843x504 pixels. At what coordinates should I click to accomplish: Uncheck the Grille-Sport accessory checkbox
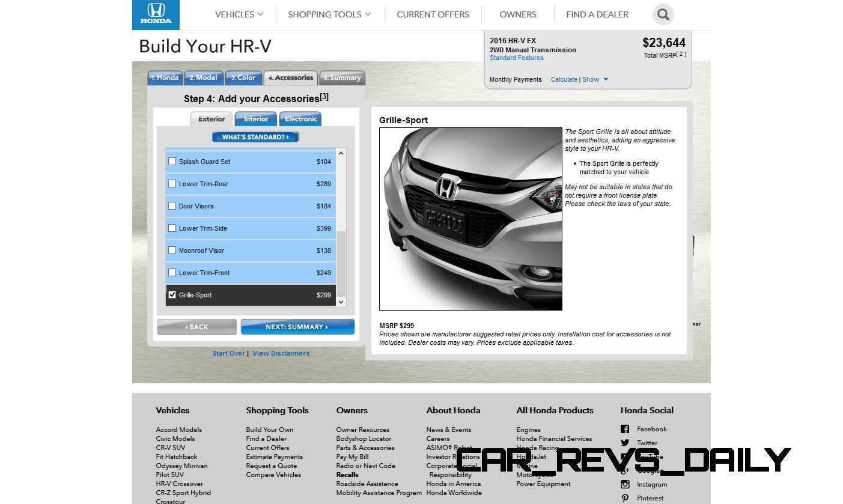(x=172, y=294)
